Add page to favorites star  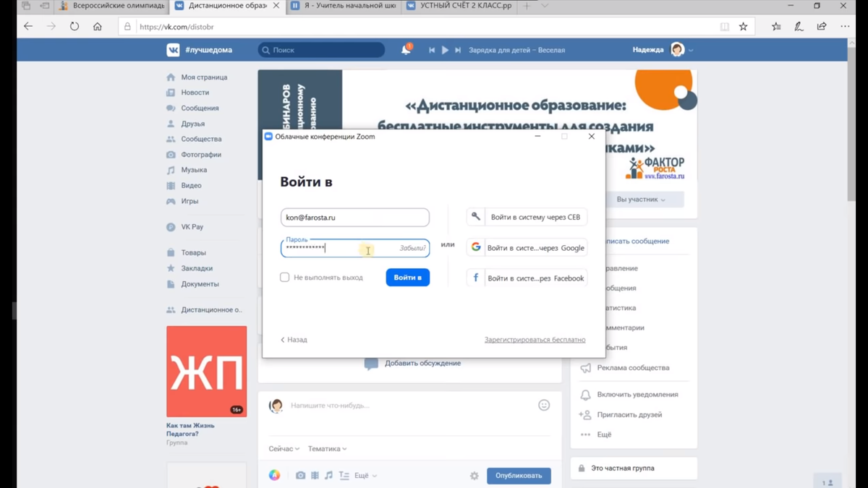point(743,27)
